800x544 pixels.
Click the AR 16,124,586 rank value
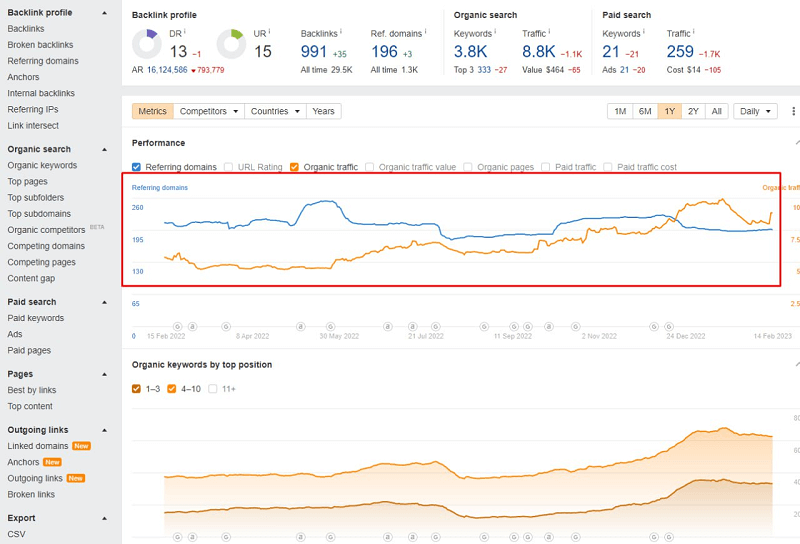167,70
